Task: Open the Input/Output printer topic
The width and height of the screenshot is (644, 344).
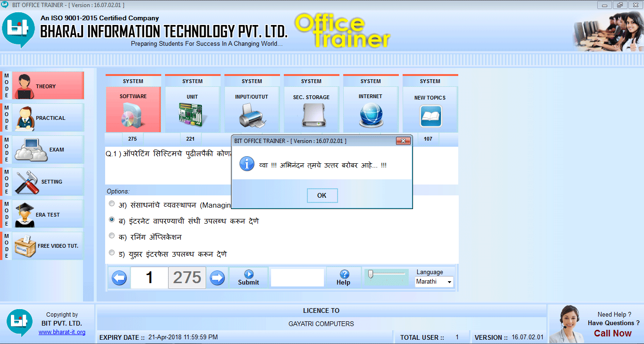Action: [x=252, y=109]
